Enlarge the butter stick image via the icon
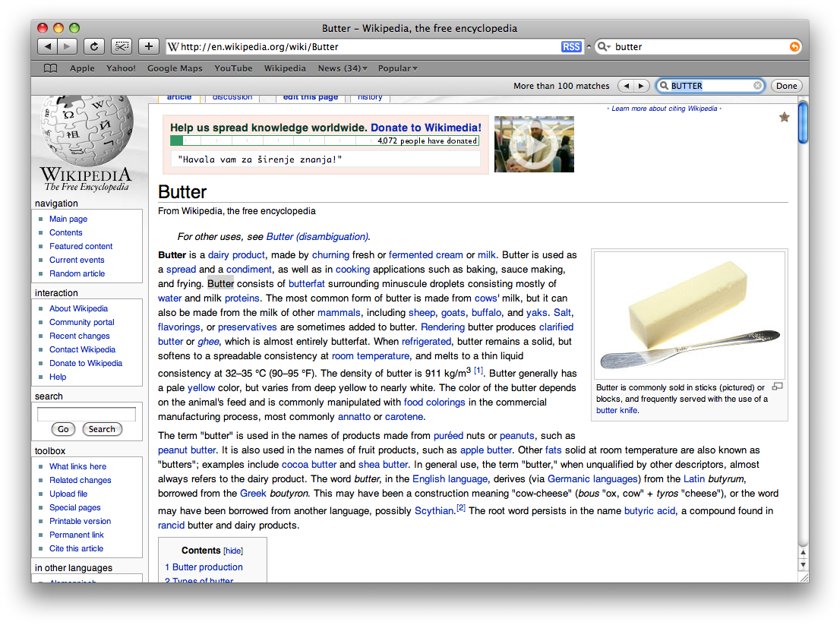The image size is (840, 625). click(777, 386)
